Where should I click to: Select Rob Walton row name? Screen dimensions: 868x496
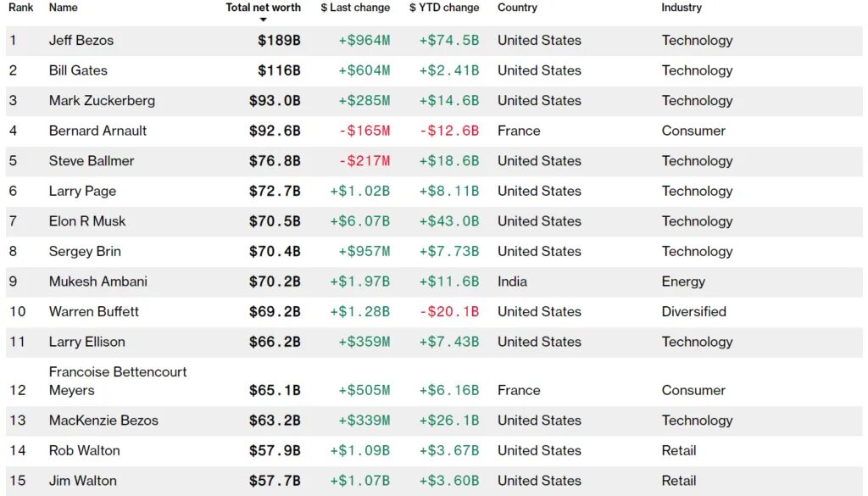(x=84, y=450)
